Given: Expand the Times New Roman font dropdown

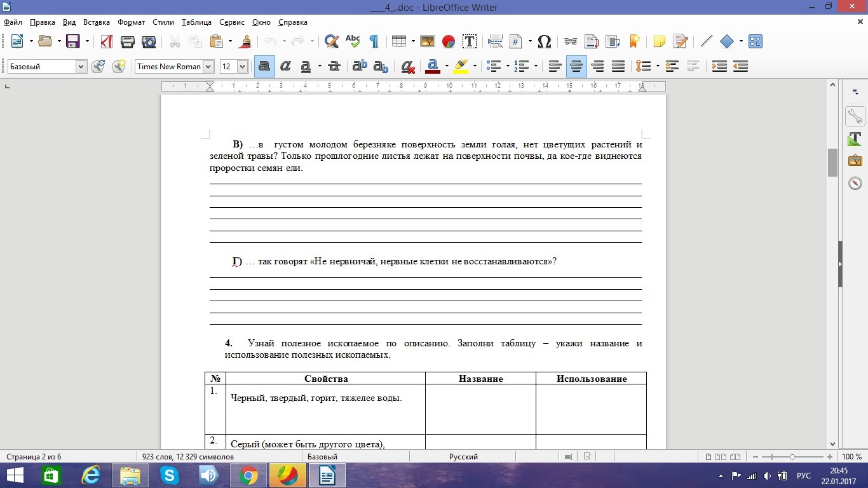Looking at the screenshot, I should (x=208, y=67).
